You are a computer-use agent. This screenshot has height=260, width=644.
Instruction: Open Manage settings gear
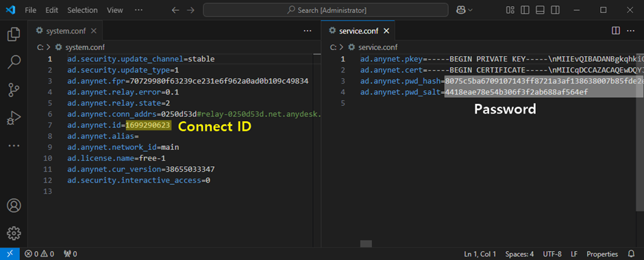coord(14,233)
